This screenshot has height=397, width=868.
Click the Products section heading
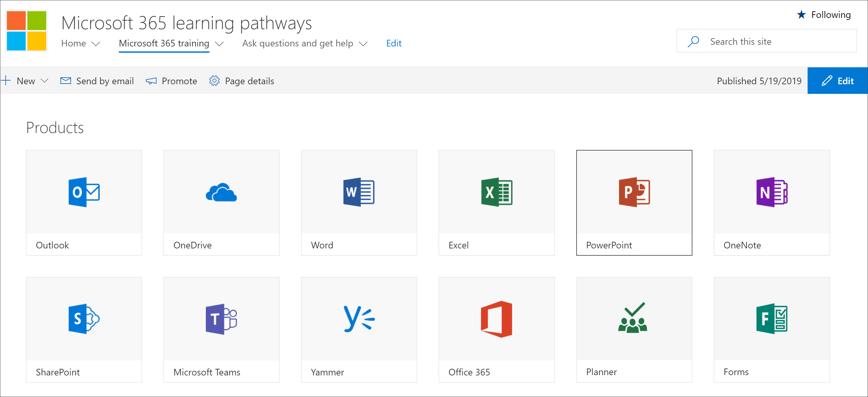tap(55, 128)
